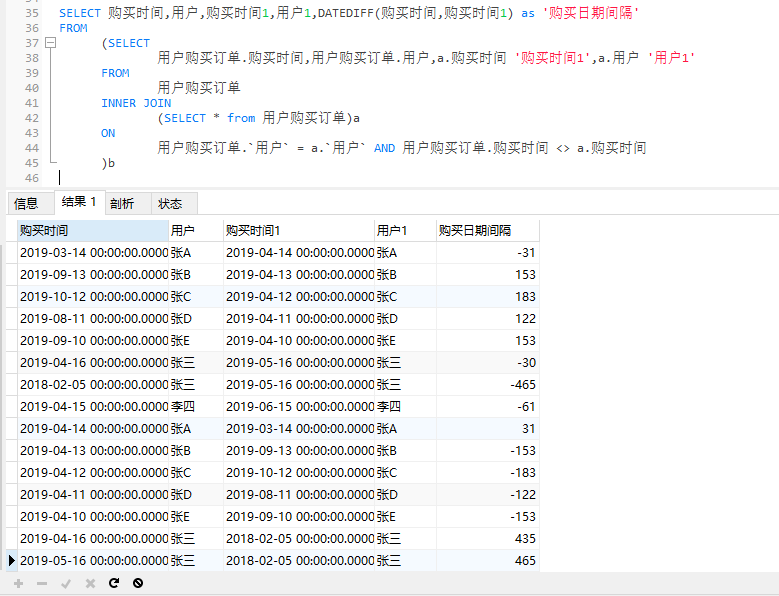This screenshot has height=596, width=779.
Task: Select the 购买时间1 column header
Action: (298, 230)
